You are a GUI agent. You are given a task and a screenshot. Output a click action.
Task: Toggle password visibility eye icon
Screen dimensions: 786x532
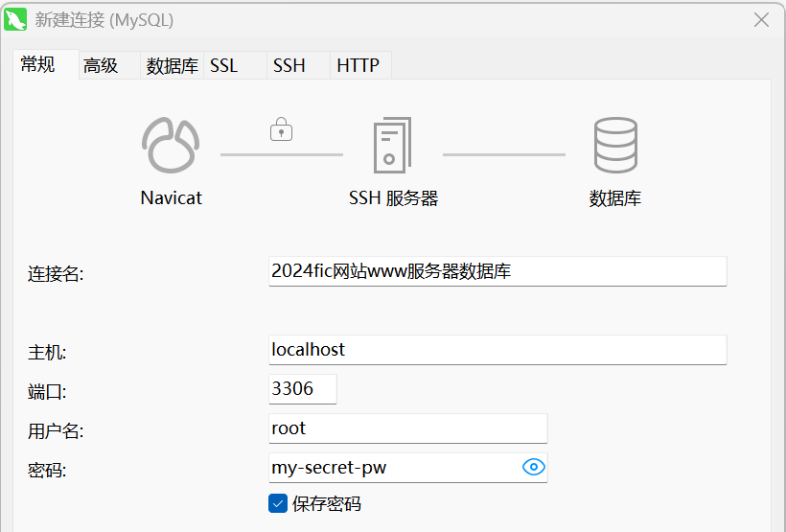(533, 468)
